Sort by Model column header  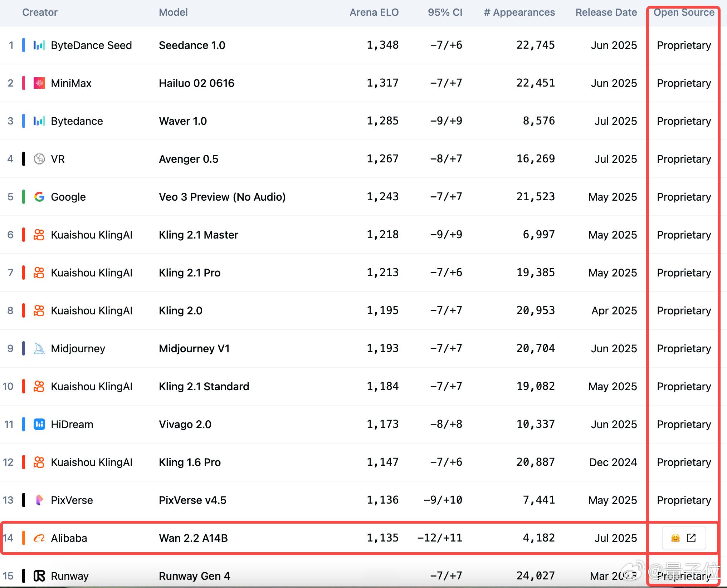click(173, 13)
